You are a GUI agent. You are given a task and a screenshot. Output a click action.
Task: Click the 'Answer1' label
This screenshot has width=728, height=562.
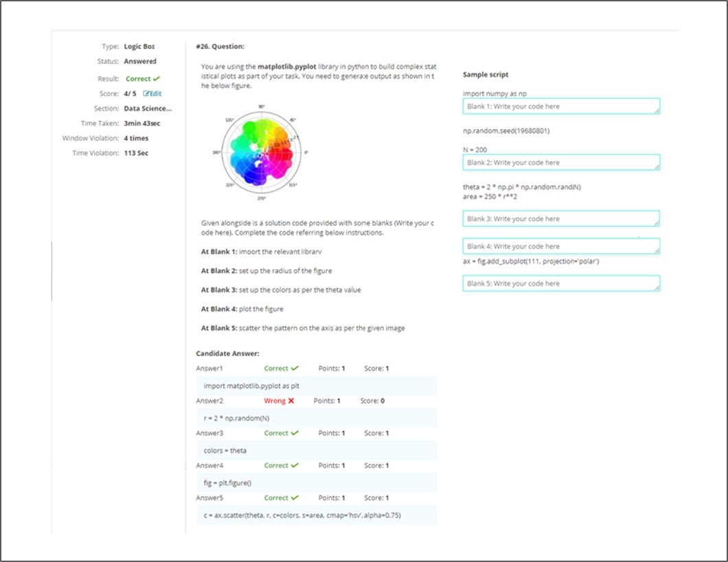(209, 368)
